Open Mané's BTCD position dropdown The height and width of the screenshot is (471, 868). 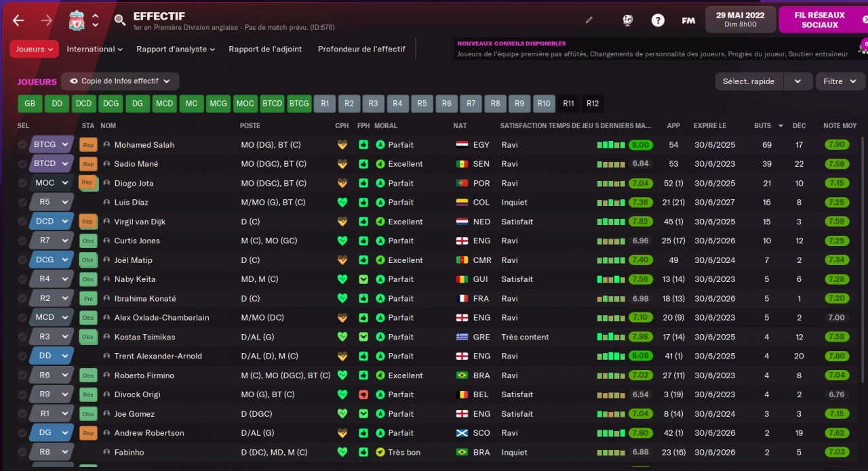pyautogui.click(x=52, y=164)
